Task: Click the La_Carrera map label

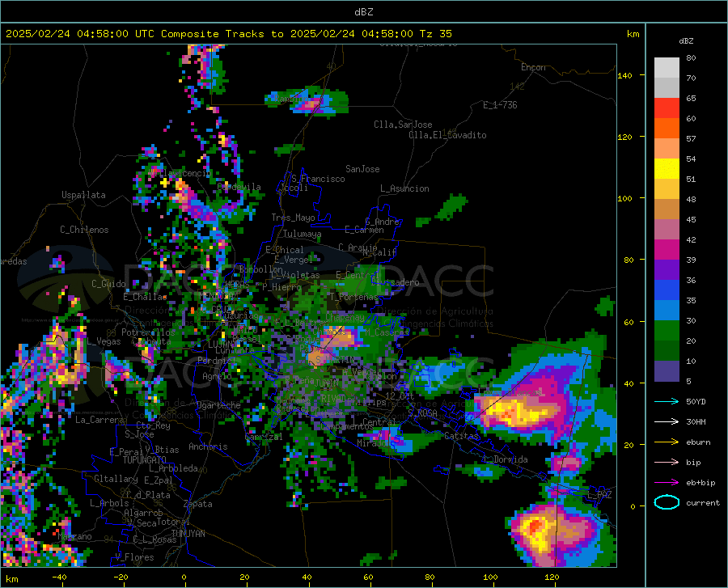Action: (x=99, y=420)
